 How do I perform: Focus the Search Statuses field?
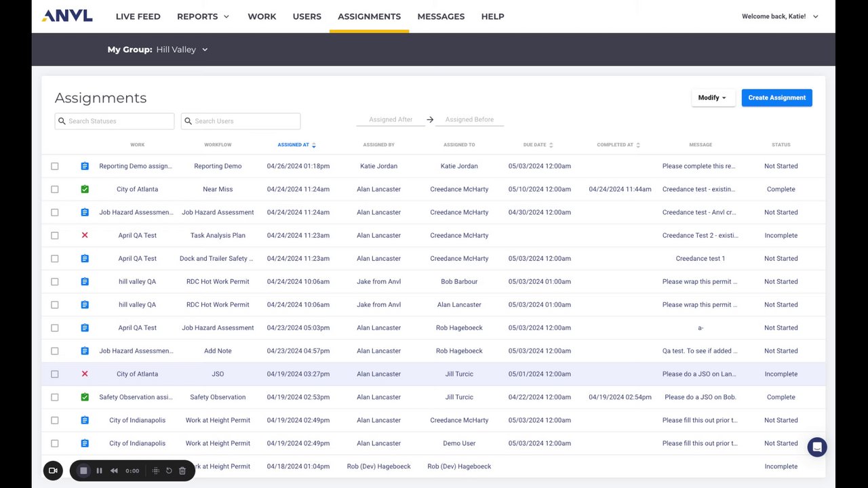point(115,121)
